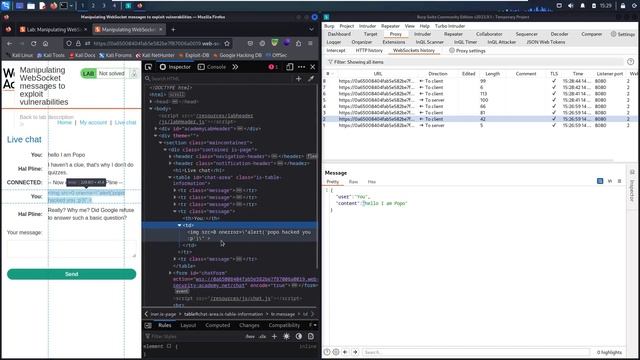640x360 pixels.
Task: Collapse the chat-area table node
Action: click(x=170, y=177)
